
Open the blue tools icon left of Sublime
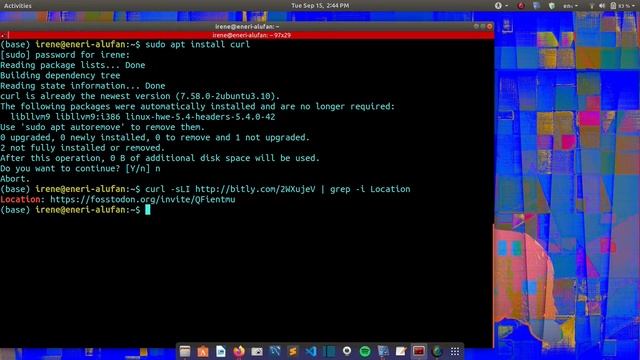(275, 351)
